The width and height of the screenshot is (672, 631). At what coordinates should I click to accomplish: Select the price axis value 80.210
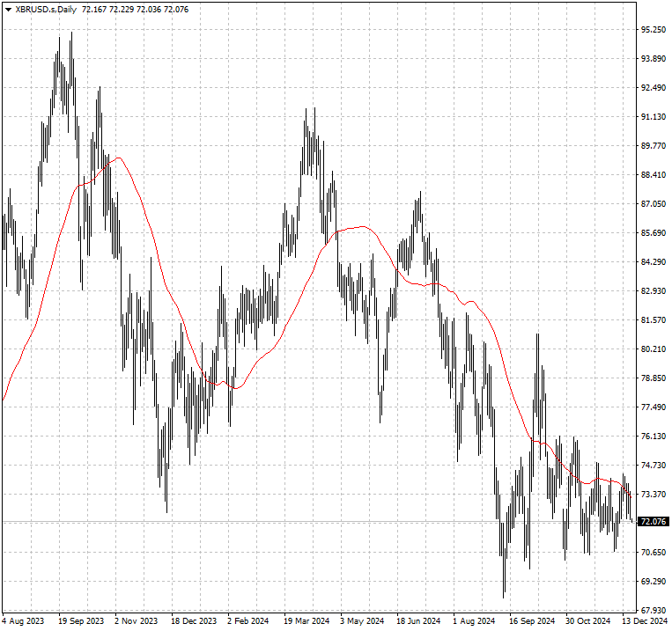[x=654, y=349]
